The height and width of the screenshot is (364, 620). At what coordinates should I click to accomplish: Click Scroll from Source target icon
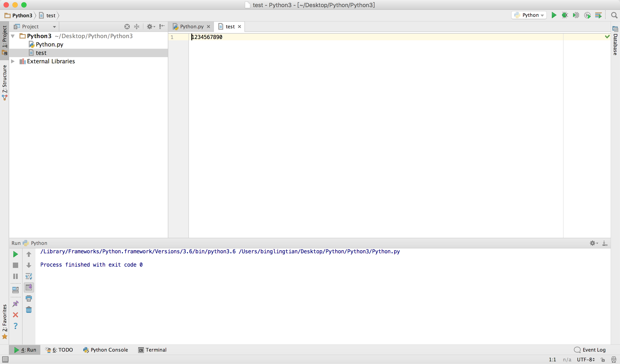click(x=127, y=27)
